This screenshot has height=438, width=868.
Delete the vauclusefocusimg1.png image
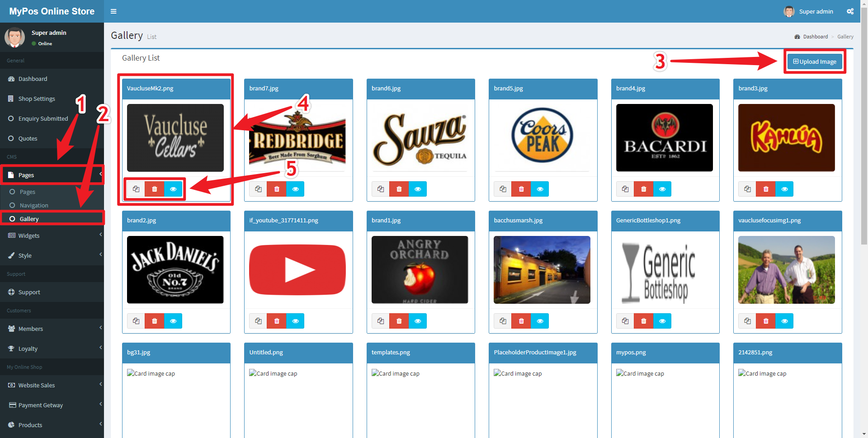[766, 321]
